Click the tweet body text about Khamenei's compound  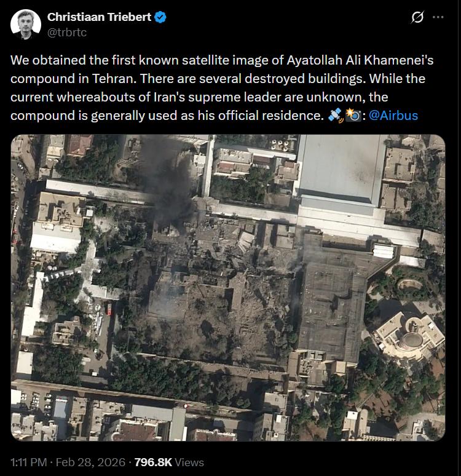click(222, 88)
